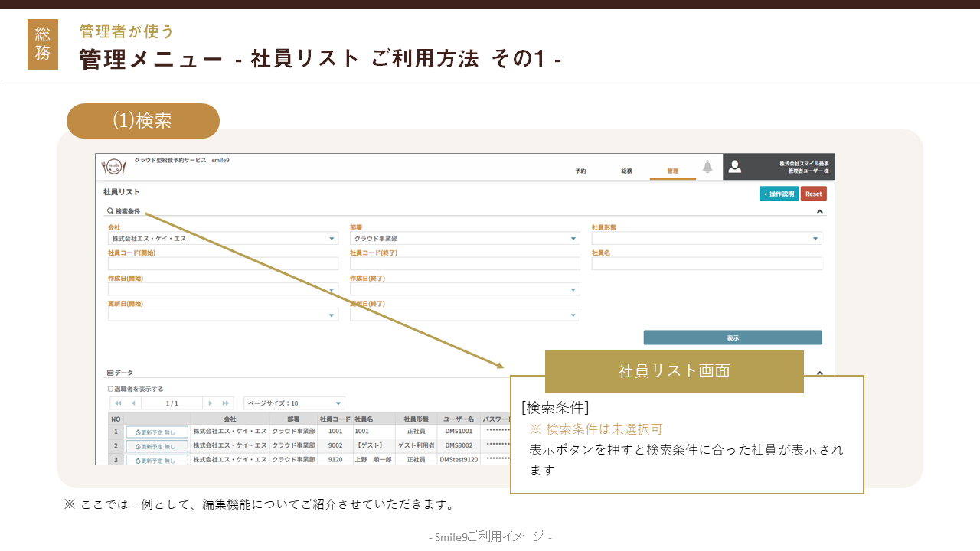
Task: Go to next page arrow
Action: 211,403
